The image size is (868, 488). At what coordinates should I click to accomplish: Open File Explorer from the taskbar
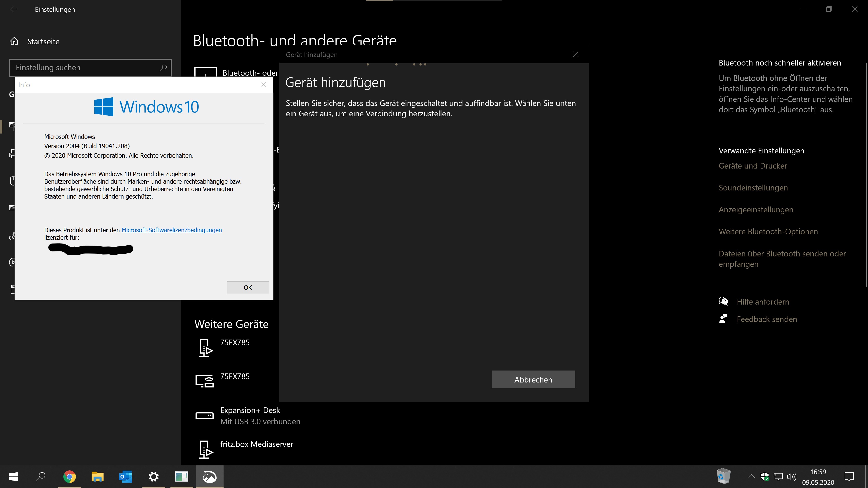pyautogui.click(x=97, y=476)
